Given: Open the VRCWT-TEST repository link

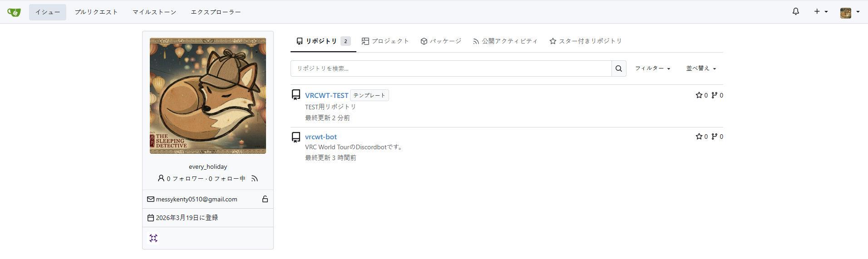Looking at the screenshot, I should tap(326, 95).
